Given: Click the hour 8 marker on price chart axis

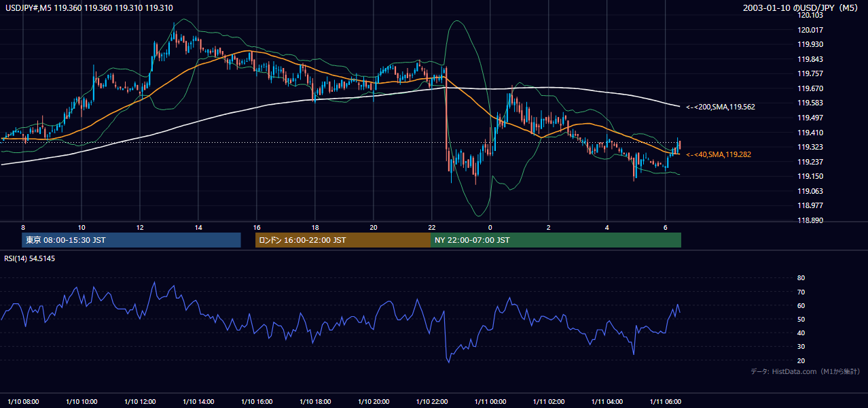Looking at the screenshot, I should (23, 227).
